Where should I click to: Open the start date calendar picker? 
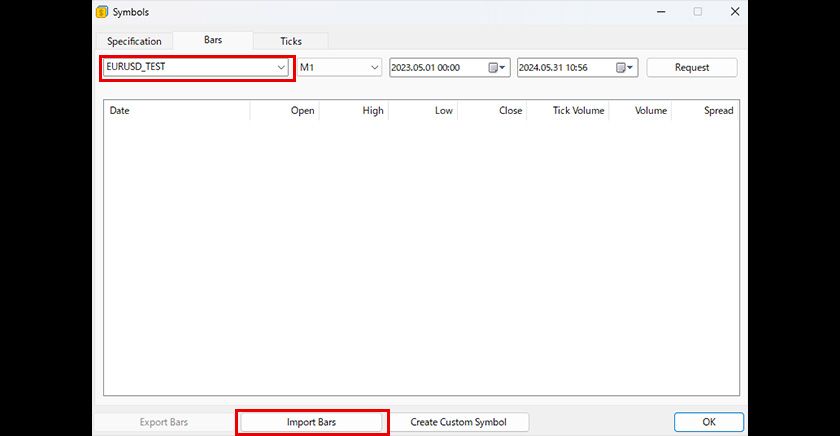[x=497, y=68]
